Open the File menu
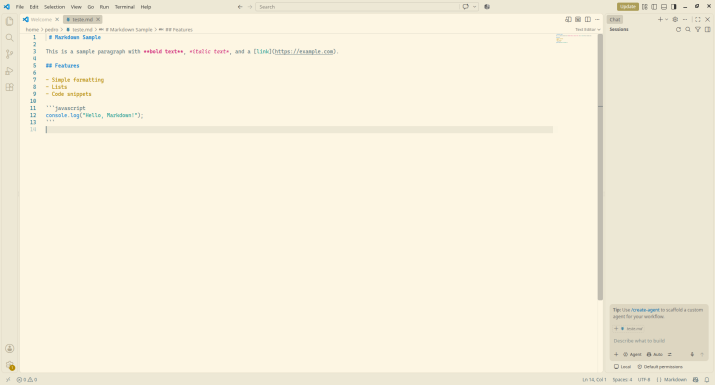The width and height of the screenshot is (715, 385). [x=20, y=7]
